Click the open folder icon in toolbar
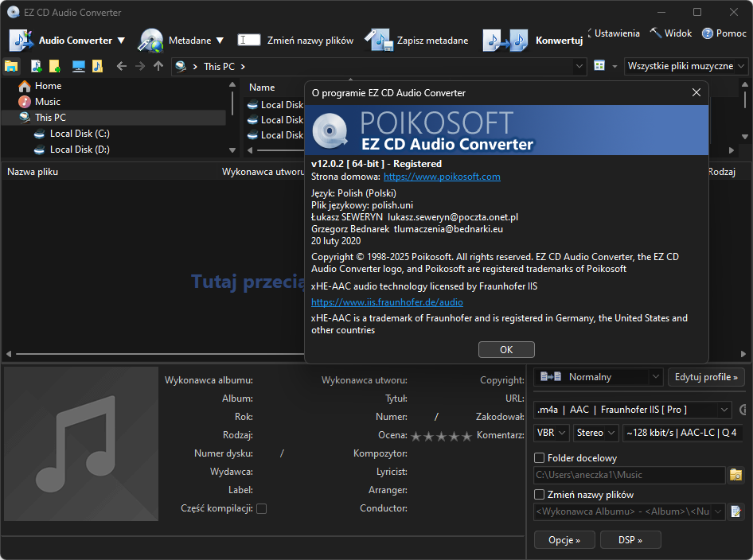Viewport: 753px width, 560px height. point(11,66)
